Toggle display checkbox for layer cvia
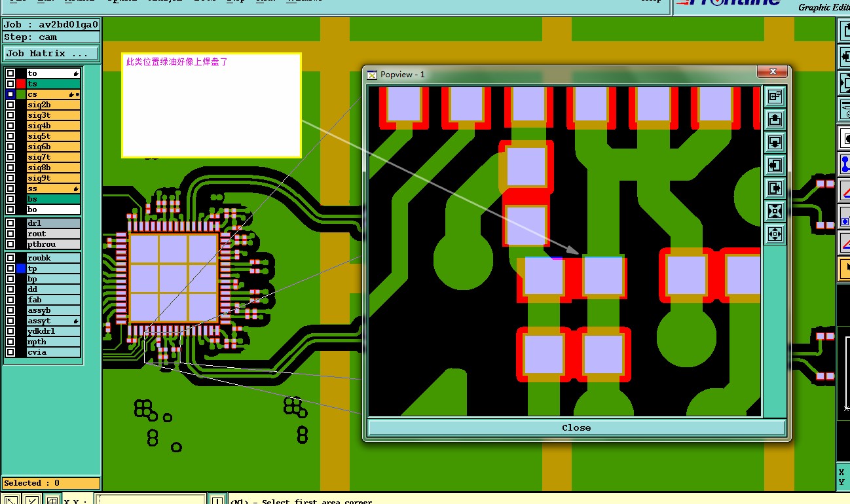 click(10, 352)
